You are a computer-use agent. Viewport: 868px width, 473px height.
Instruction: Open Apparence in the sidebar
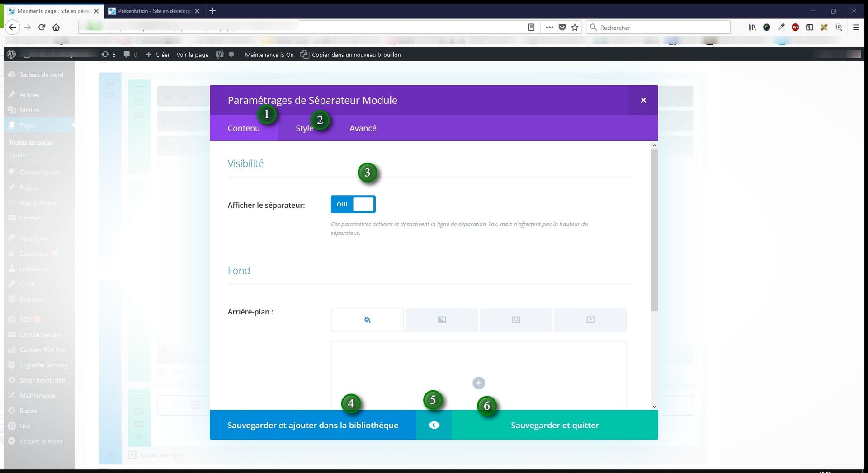[x=39, y=239]
